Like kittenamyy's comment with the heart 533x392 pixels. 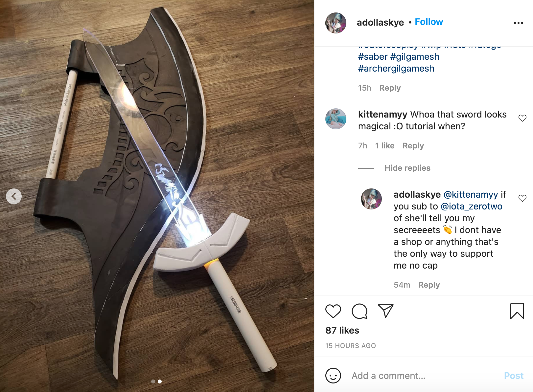tap(522, 118)
